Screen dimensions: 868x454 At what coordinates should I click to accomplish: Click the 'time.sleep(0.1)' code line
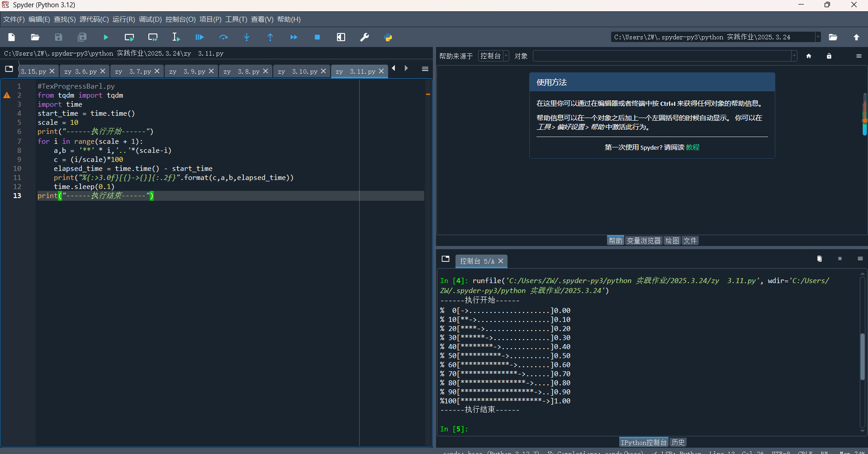pyautogui.click(x=84, y=187)
